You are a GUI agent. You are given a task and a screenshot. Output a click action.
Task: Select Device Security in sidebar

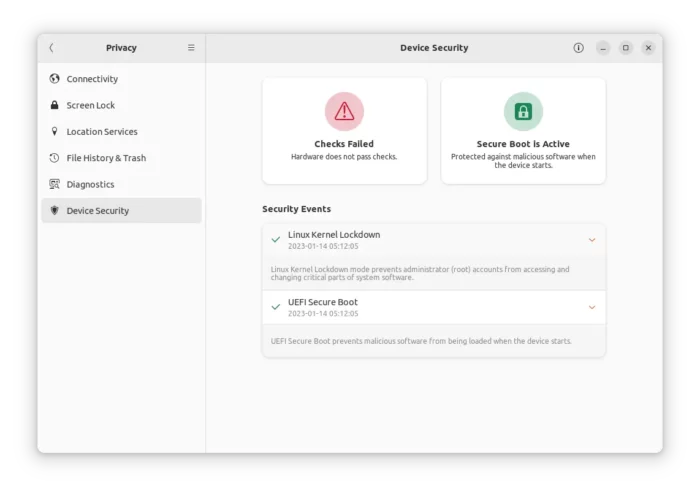pyautogui.click(x=121, y=210)
